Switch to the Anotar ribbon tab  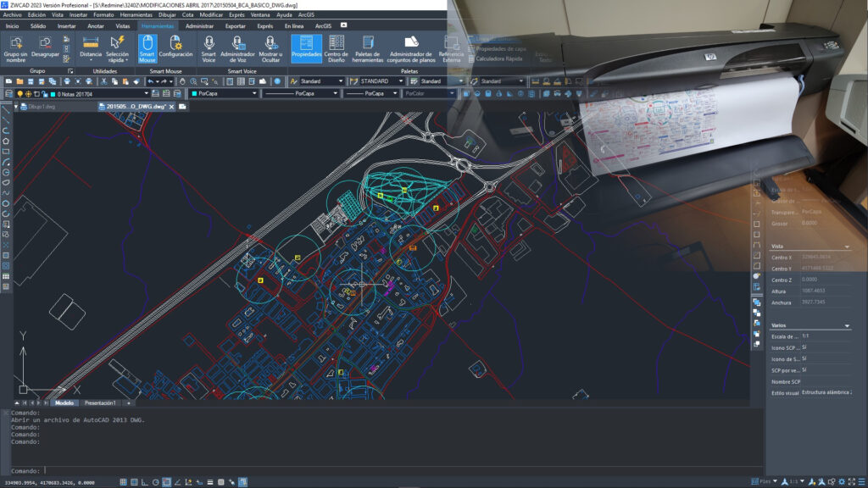[x=96, y=26]
